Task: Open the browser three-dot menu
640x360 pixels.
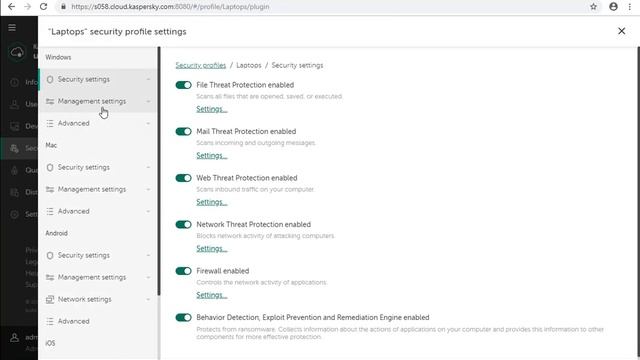Action: click(x=630, y=7)
